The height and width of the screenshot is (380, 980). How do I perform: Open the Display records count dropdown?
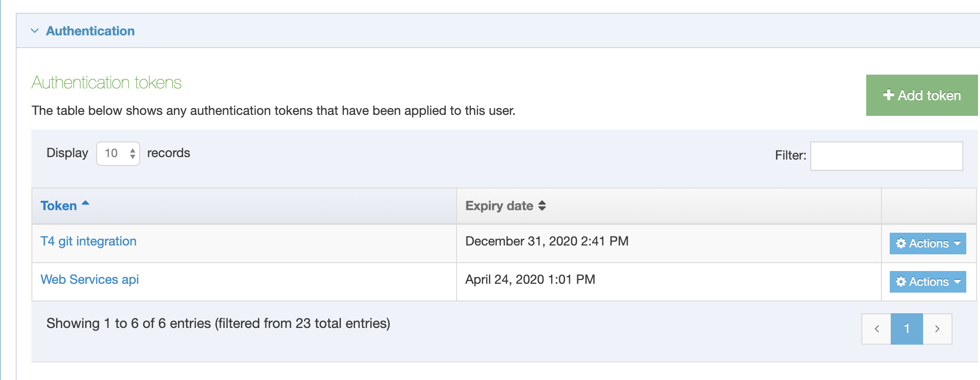coord(118,154)
